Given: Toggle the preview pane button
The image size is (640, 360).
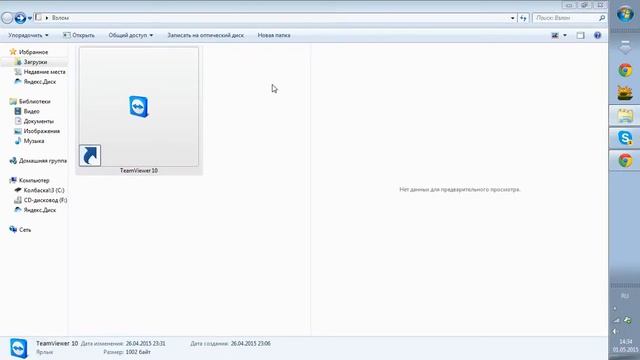Looking at the screenshot, I should tap(580, 36).
